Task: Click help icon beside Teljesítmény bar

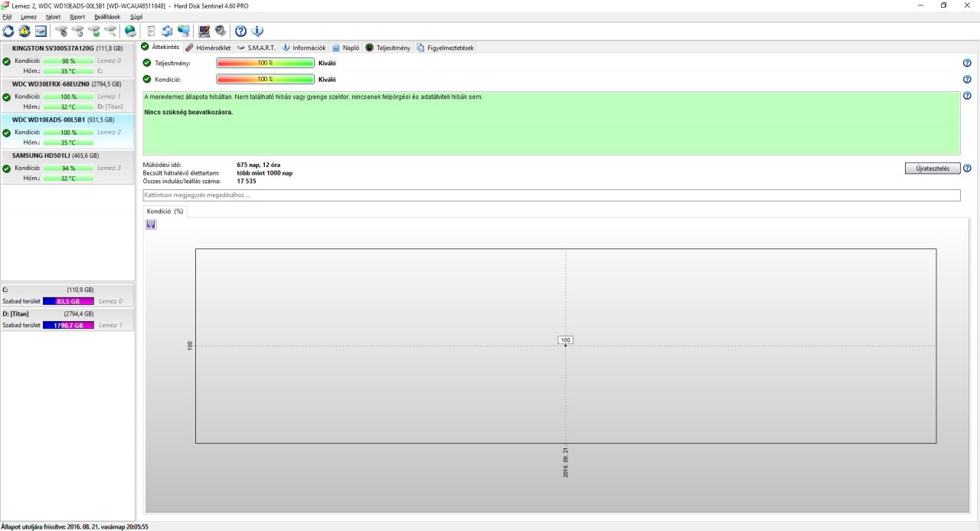Action: [x=967, y=64]
